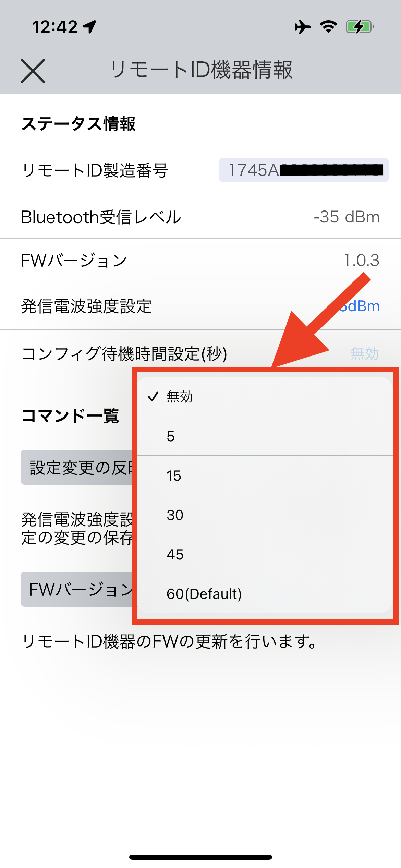
Task: Close the リモートID機器情報 screen with X
Action: pos(33,71)
